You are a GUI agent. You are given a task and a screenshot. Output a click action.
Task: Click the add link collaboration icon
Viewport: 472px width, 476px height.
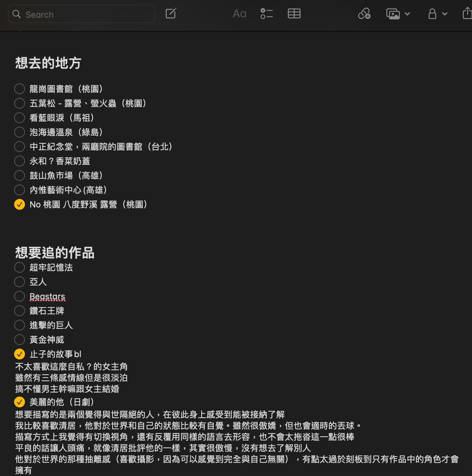(364, 14)
